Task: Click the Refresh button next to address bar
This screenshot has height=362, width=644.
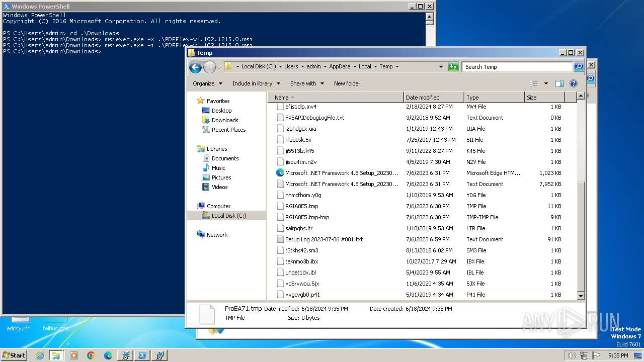Action: pos(453,67)
